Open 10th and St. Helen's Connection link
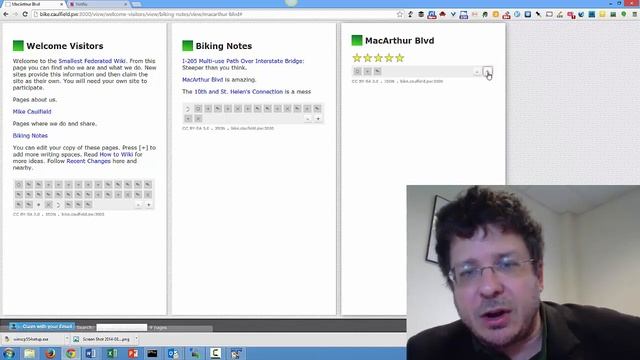Screen dimensions: 640x360 point(238,91)
